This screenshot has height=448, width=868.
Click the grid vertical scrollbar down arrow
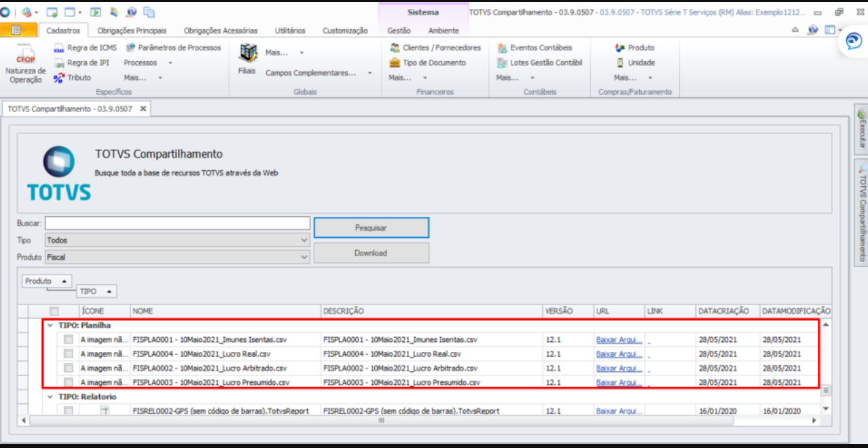point(826,409)
